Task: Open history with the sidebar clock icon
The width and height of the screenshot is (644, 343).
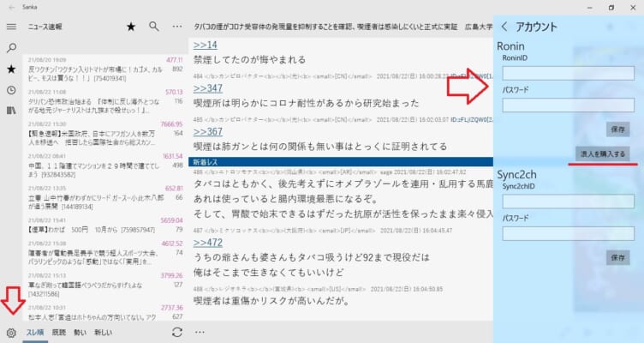Action: pyautogui.click(x=11, y=90)
